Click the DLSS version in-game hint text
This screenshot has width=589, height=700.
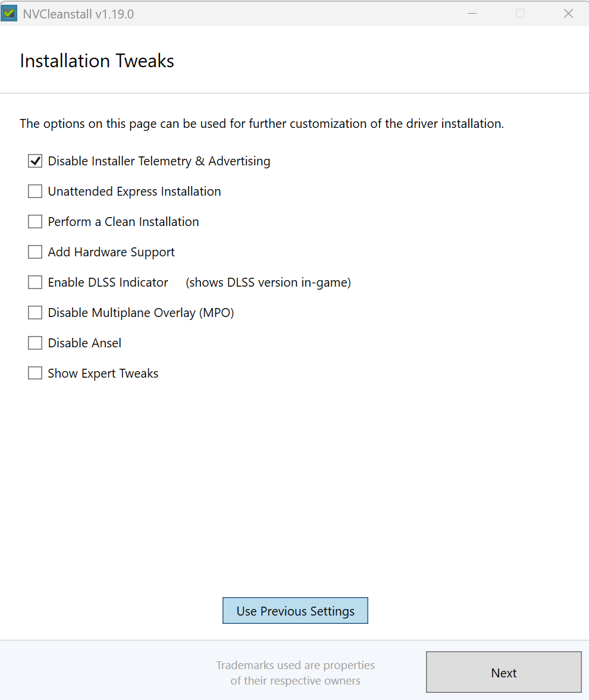click(x=268, y=282)
